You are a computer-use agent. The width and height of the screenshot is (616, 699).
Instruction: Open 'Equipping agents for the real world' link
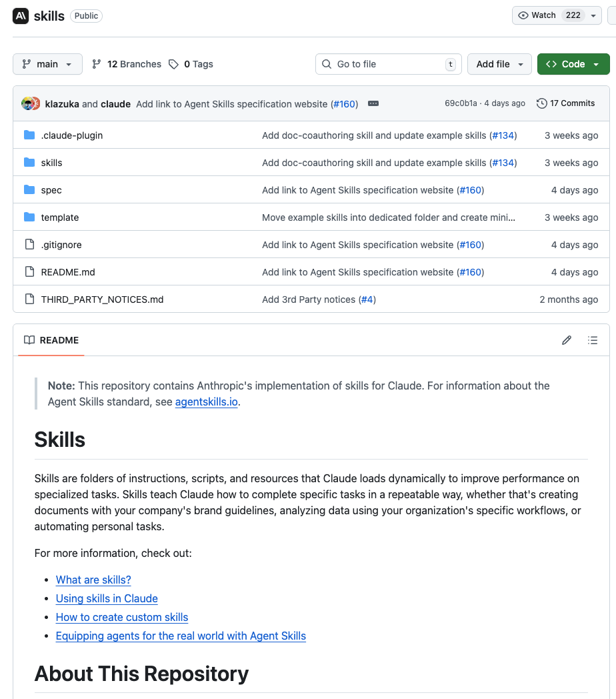tap(181, 636)
